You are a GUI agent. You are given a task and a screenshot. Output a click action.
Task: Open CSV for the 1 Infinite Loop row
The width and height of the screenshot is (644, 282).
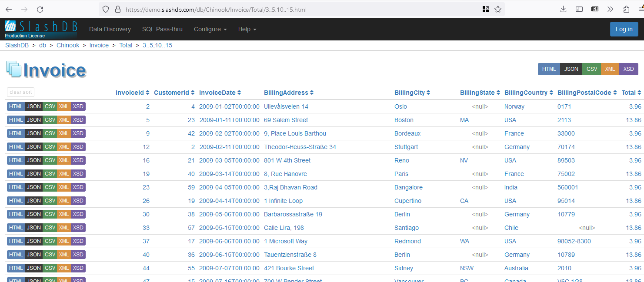coord(50,201)
